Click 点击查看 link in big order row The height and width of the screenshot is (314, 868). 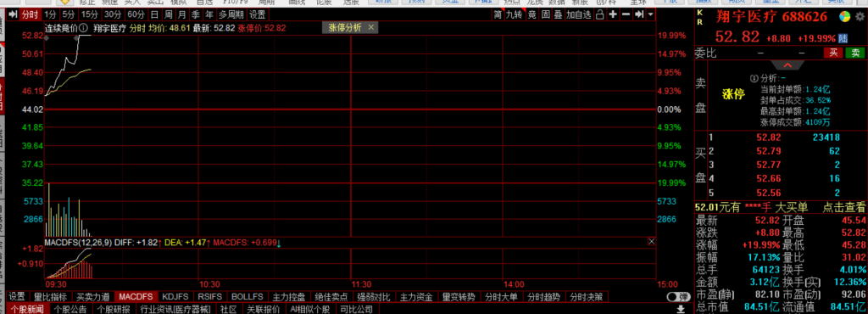pyautogui.click(x=844, y=207)
